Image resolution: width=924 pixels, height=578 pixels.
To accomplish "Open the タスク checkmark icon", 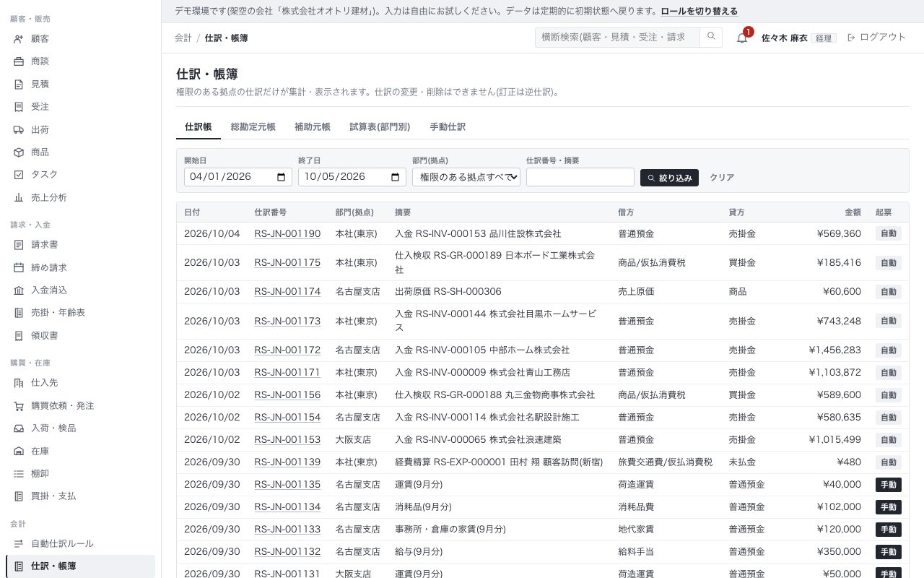I will point(19,175).
